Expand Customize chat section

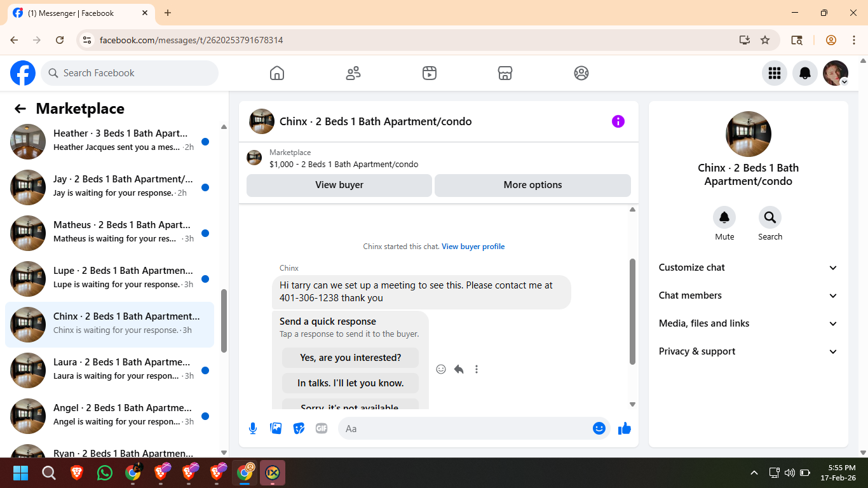point(749,268)
